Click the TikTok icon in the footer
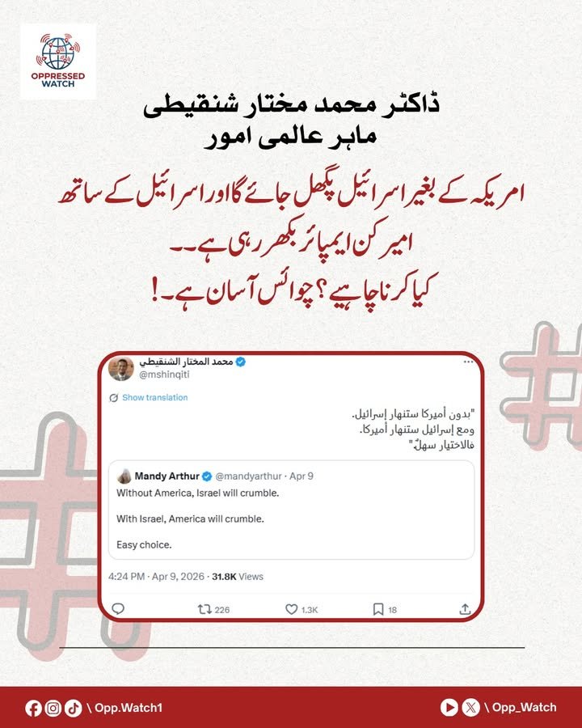Screen dimensions: 582x728 click(x=74, y=709)
